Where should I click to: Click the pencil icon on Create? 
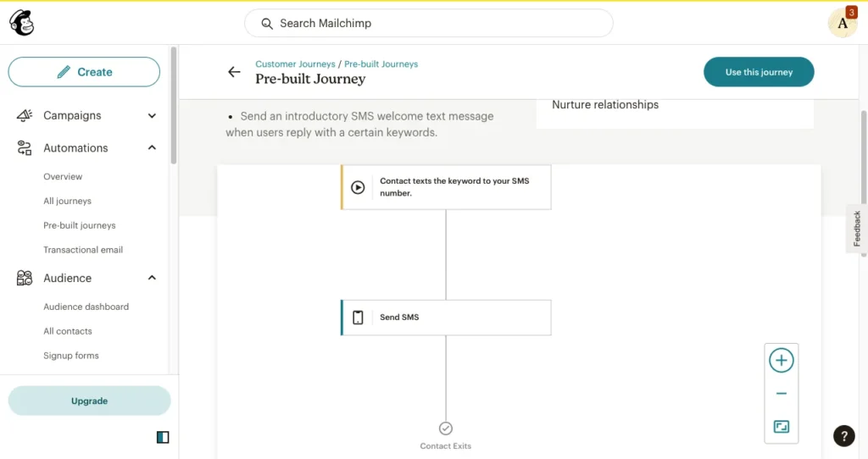pos(64,72)
